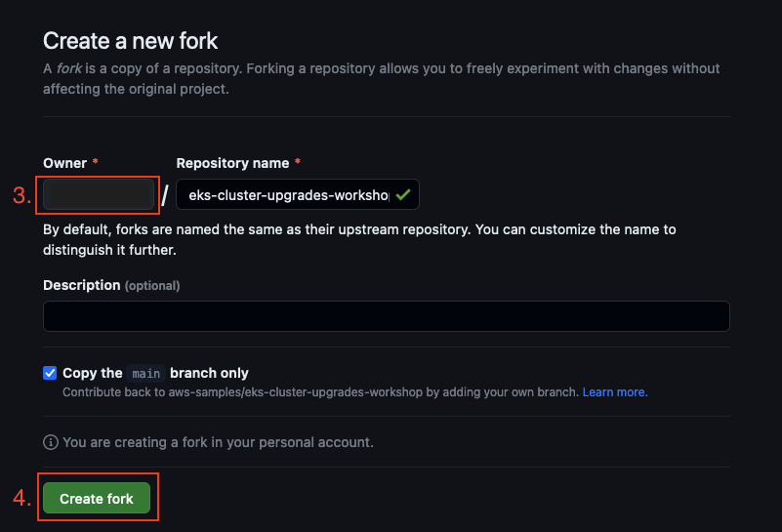782x532 pixels.
Task: Click the Owner field label
Action: 64,163
